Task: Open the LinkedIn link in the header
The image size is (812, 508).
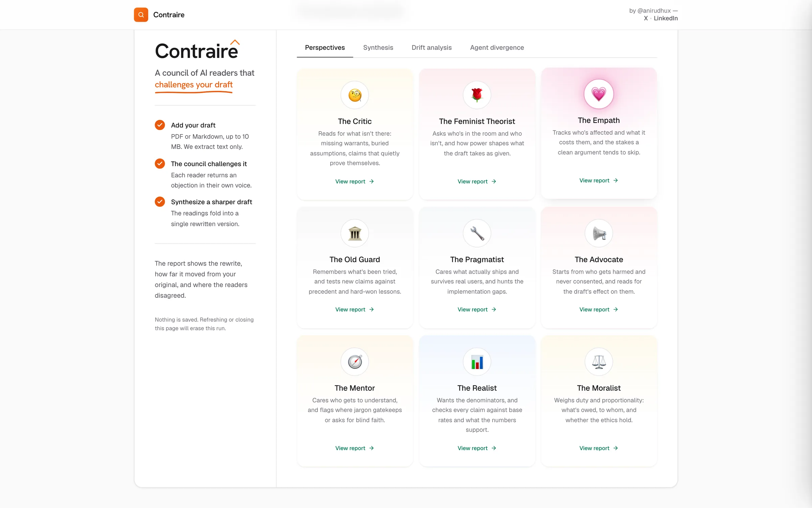Action: 666,18
